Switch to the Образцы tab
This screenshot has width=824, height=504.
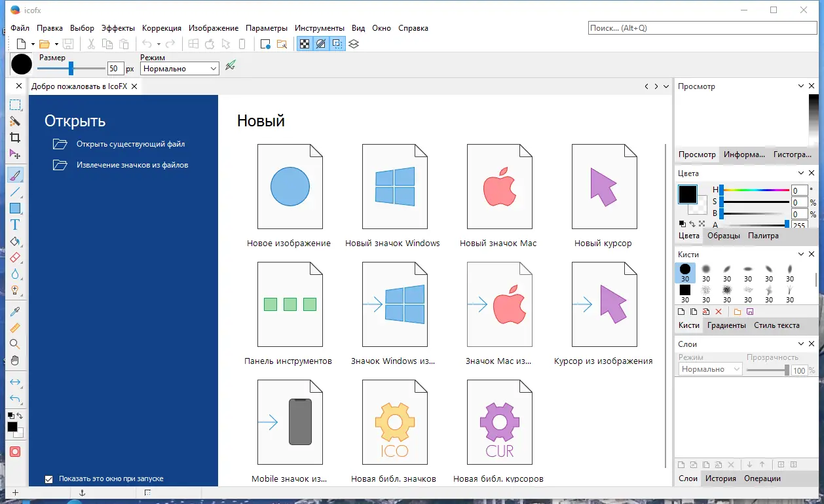[724, 236]
